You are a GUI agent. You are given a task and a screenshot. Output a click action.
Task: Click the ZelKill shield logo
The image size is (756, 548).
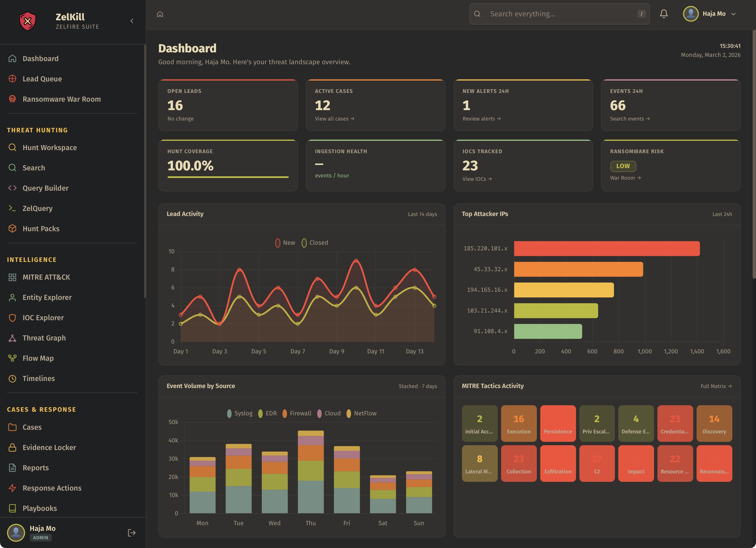pos(28,21)
